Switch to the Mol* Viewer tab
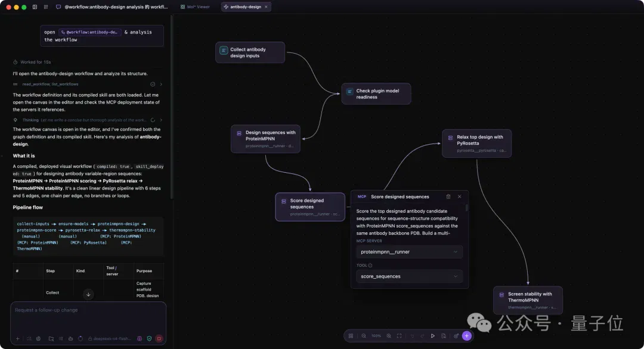 [195, 7]
